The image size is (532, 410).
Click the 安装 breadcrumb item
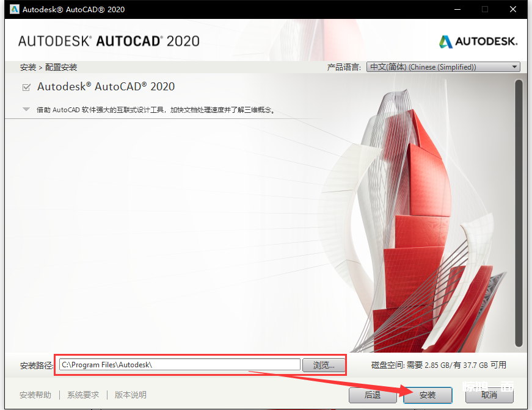27,67
